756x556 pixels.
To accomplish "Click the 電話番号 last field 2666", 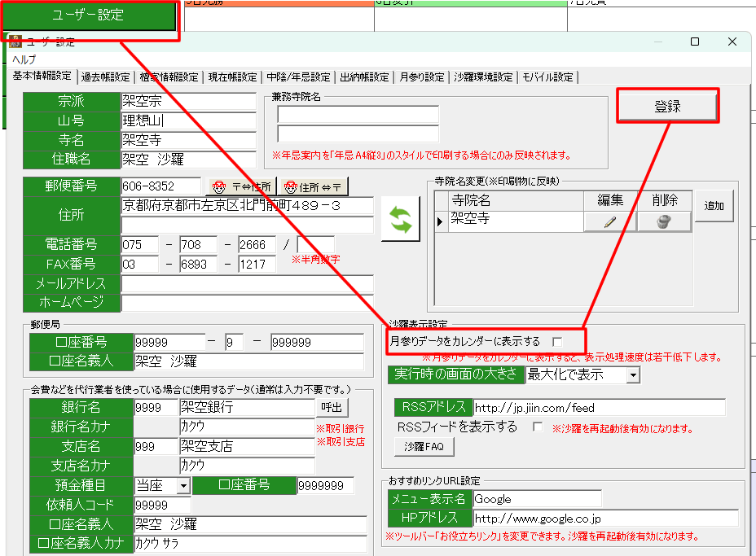I will pyautogui.click(x=257, y=245).
